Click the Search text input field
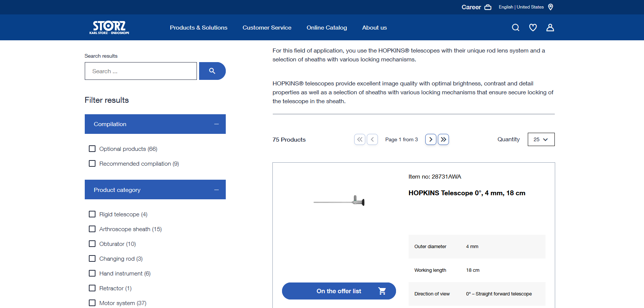This screenshot has height=308, width=644. (x=141, y=71)
